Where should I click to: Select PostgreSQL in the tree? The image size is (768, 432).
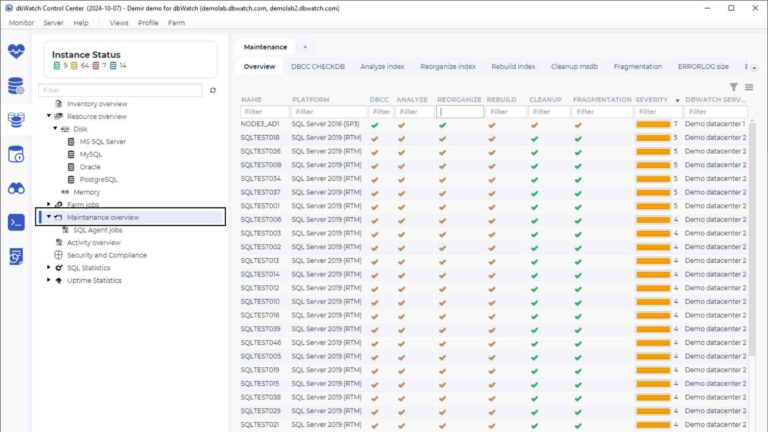click(98, 179)
